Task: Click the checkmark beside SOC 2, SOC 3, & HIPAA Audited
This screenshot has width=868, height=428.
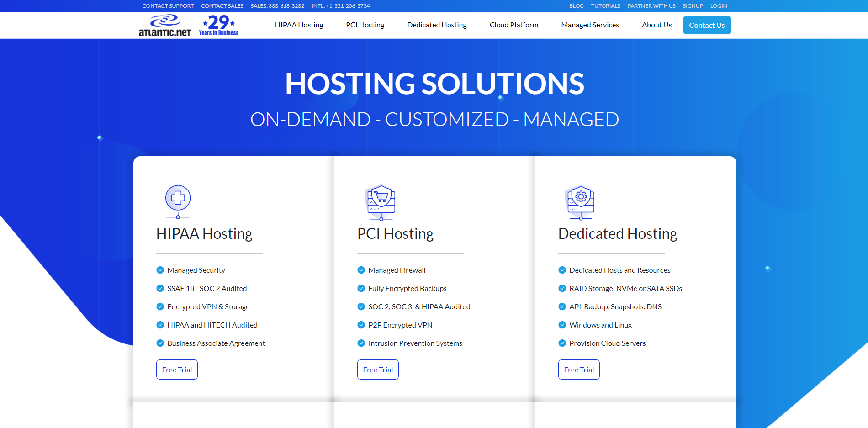Action: (361, 306)
